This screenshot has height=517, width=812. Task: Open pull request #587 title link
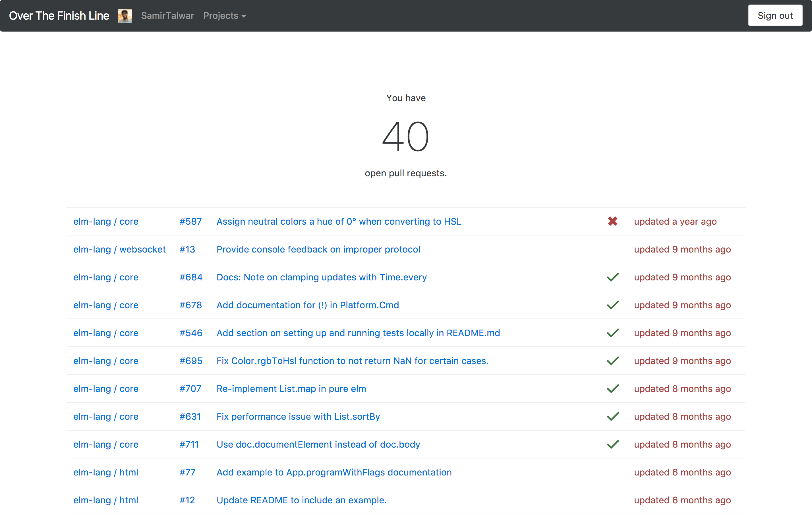click(339, 221)
